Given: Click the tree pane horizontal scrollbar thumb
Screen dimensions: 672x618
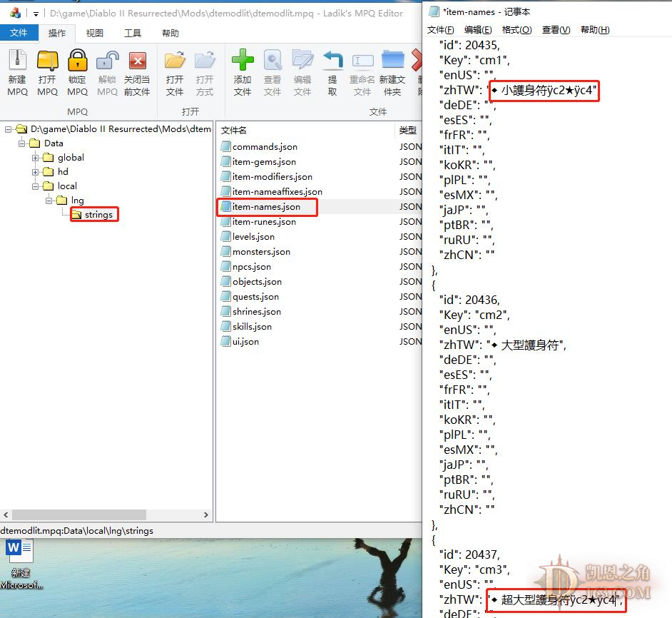Looking at the screenshot, I should point(79,515).
